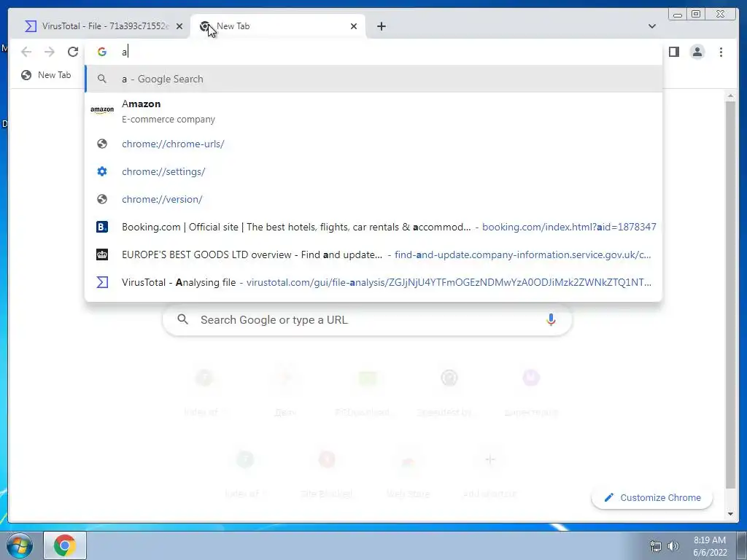Select the New Tab tab
This screenshot has width=747, height=560.
tap(278, 26)
